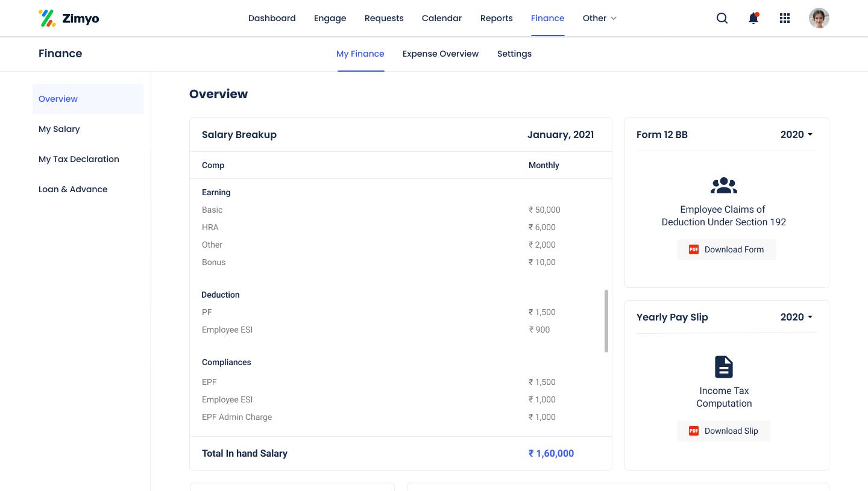
Task: Go to Dashboard in top navigation
Action: pyautogui.click(x=272, y=18)
